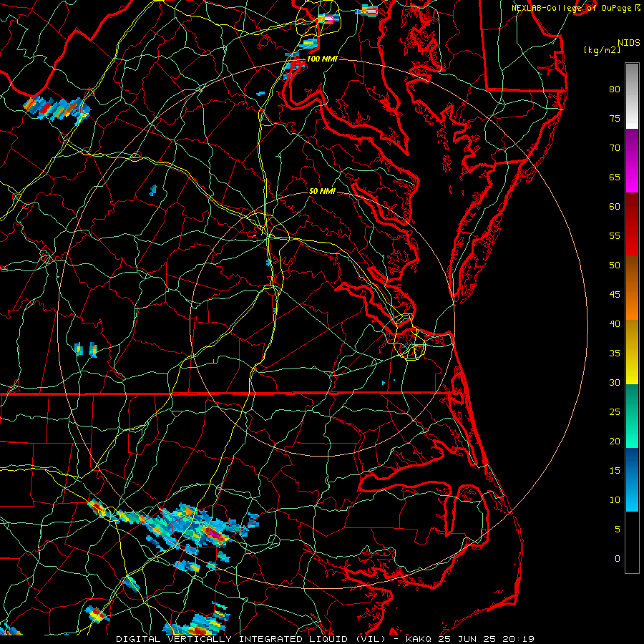Viewport: 644px width, 644px height.
Task: Click the magenta-core storm cell in the south
Action: pyautogui.click(x=213, y=532)
